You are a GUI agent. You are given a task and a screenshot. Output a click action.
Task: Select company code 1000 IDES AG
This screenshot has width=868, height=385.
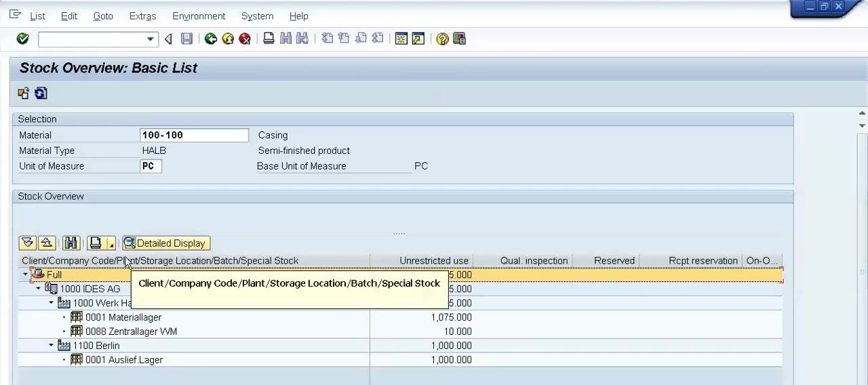90,289
